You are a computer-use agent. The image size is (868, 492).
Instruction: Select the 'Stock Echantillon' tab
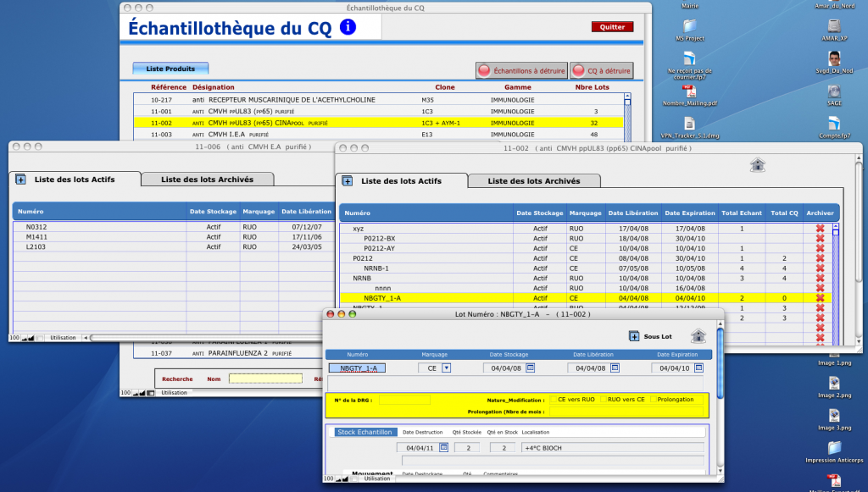coord(364,432)
